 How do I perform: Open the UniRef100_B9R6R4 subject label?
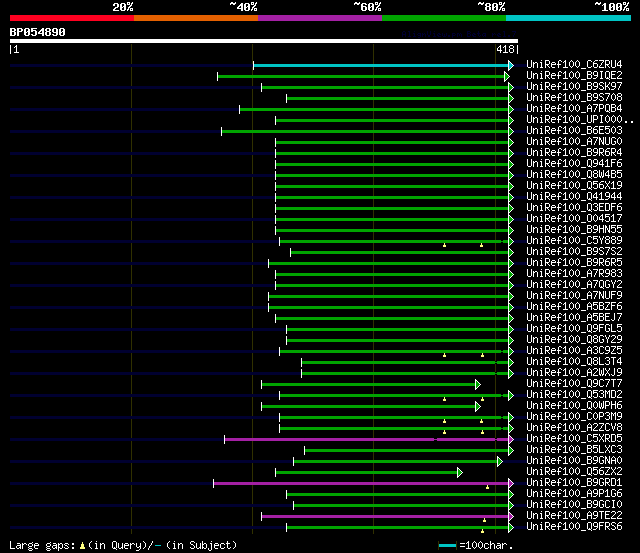574,153
